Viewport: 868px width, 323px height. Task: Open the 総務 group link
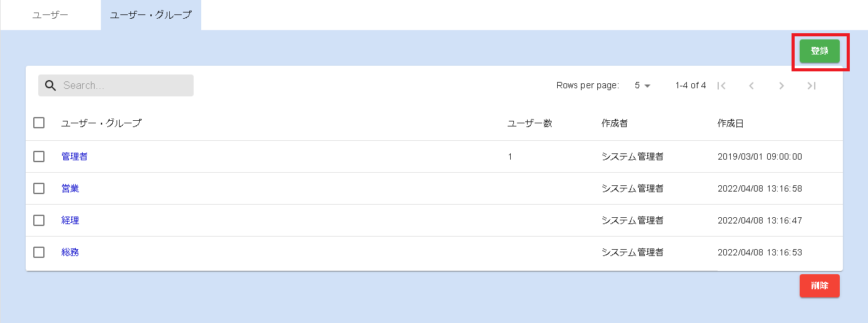click(x=70, y=252)
